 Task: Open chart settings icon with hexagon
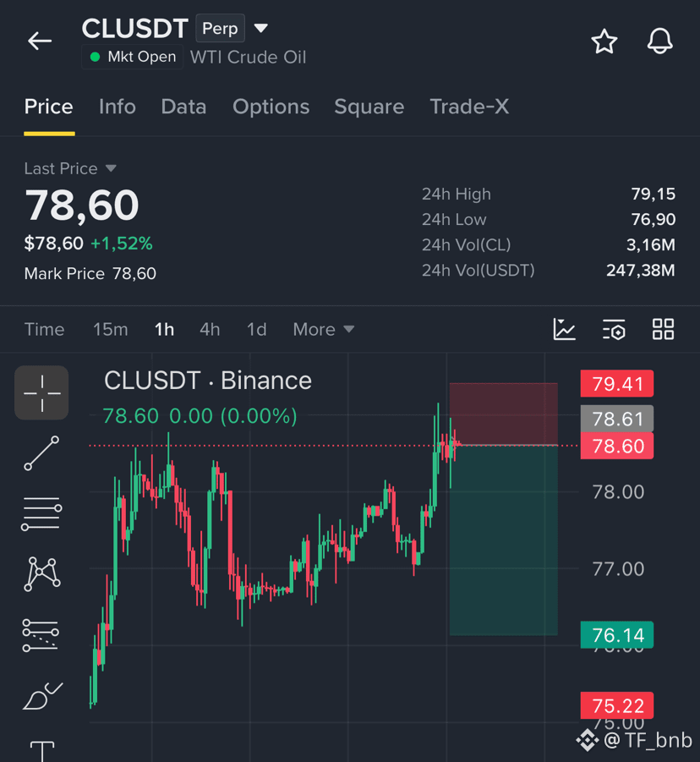tap(614, 330)
